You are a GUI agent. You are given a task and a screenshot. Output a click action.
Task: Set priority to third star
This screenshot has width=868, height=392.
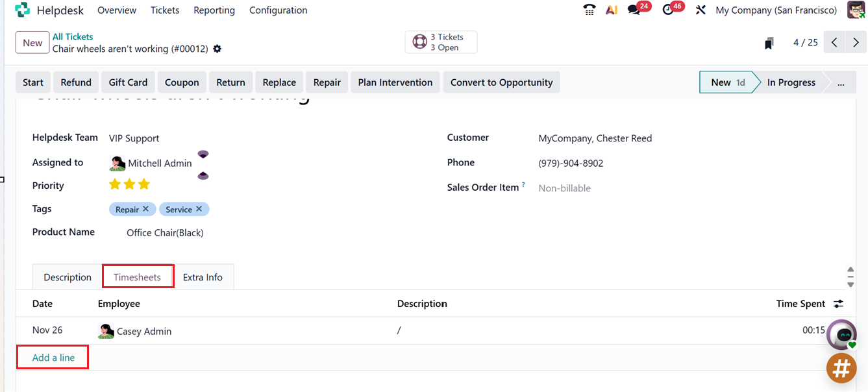tap(144, 185)
